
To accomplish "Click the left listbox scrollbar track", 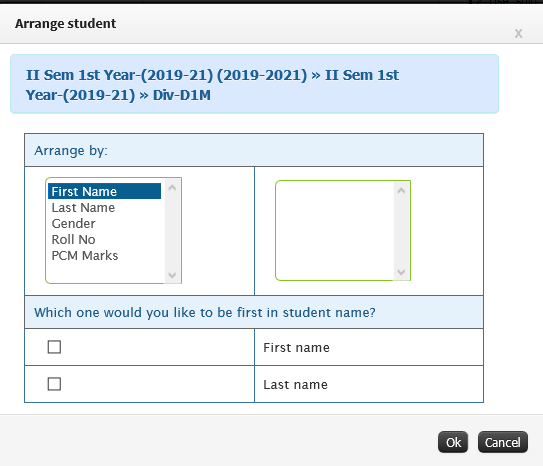I will click(x=172, y=231).
